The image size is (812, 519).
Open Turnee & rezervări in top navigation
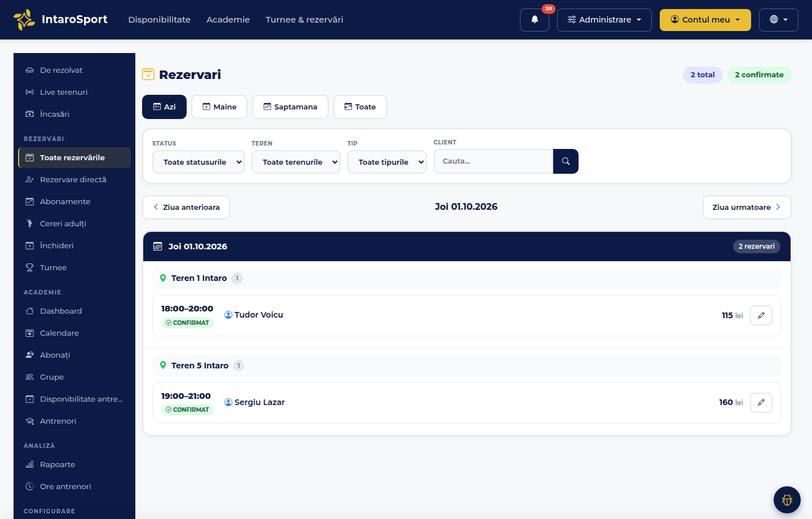point(304,20)
